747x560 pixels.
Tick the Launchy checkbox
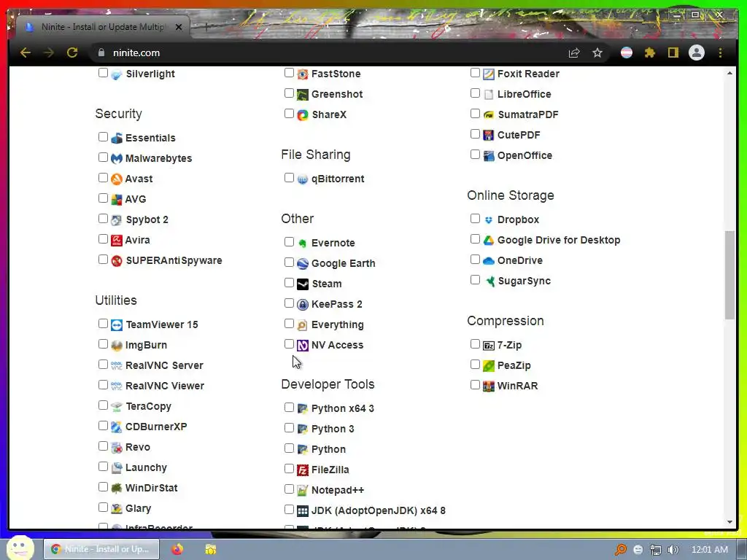click(x=103, y=467)
